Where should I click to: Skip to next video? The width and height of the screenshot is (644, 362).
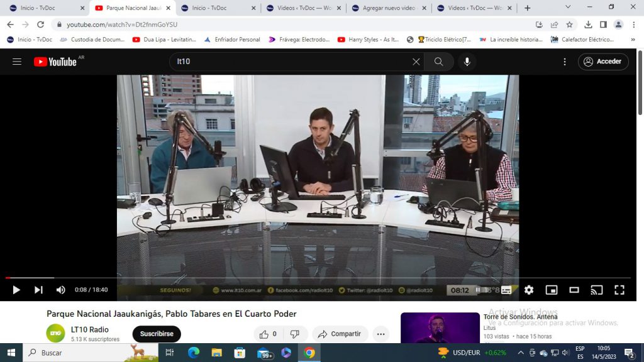(x=38, y=290)
